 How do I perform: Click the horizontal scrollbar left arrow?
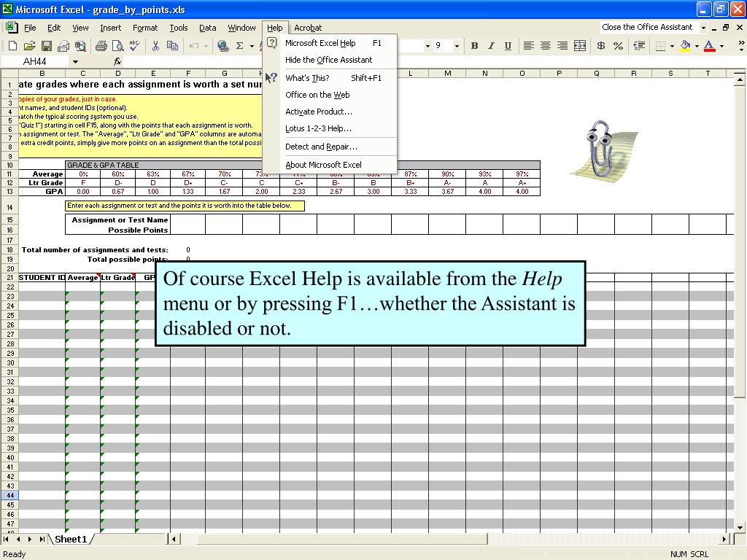coord(174,539)
